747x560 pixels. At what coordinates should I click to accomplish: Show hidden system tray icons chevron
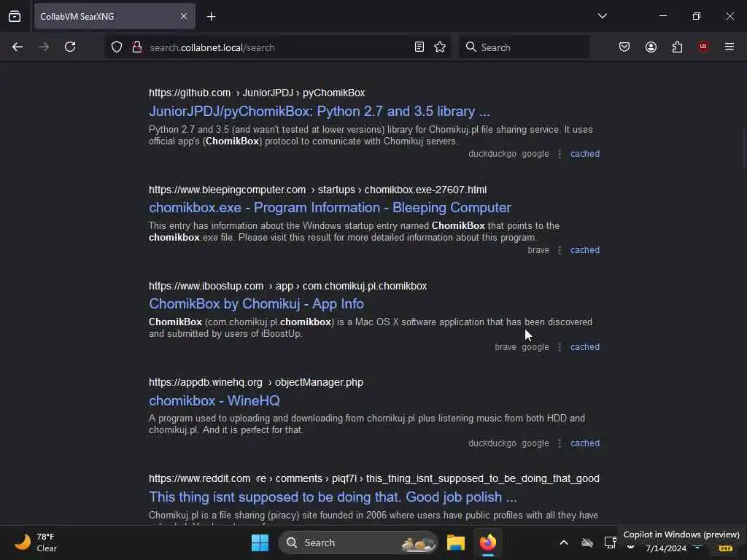(564, 542)
